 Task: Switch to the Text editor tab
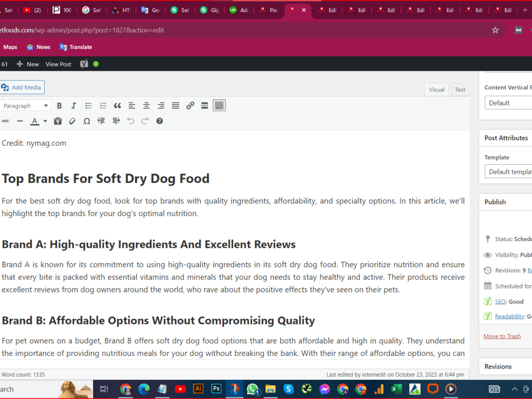point(460,89)
